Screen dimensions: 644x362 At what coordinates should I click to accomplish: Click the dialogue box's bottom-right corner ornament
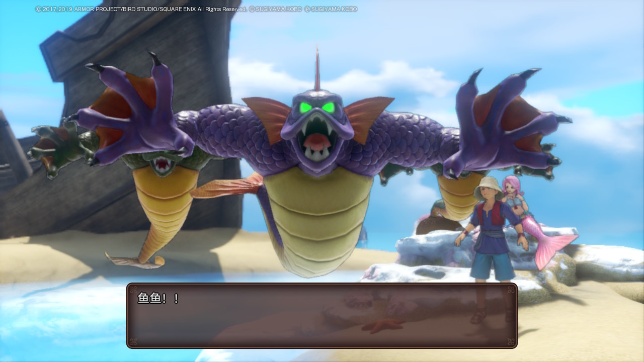coord(511,341)
